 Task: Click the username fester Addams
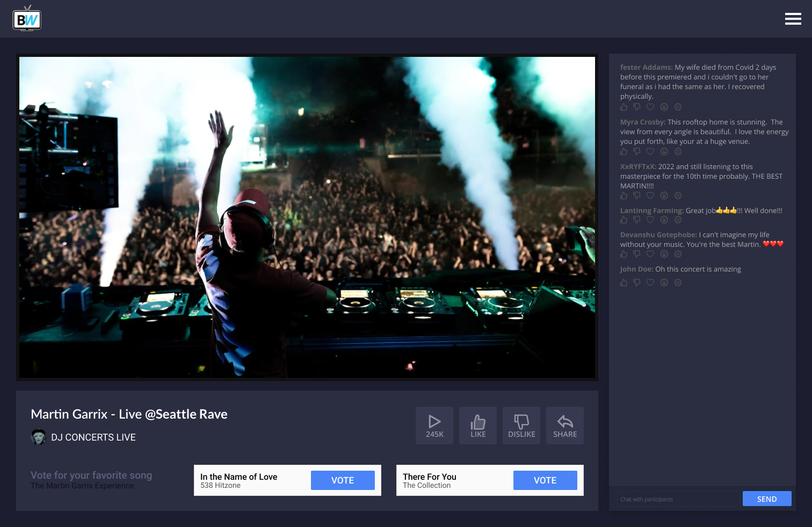click(x=646, y=67)
